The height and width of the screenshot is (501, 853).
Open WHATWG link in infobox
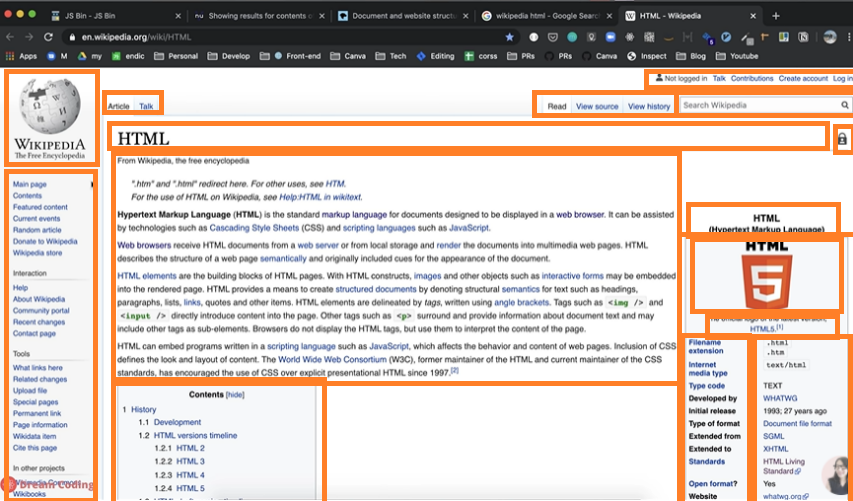(780, 398)
